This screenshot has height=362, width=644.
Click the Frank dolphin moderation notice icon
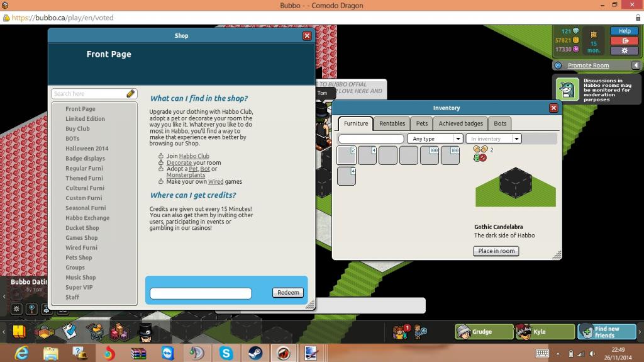pyautogui.click(x=567, y=88)
